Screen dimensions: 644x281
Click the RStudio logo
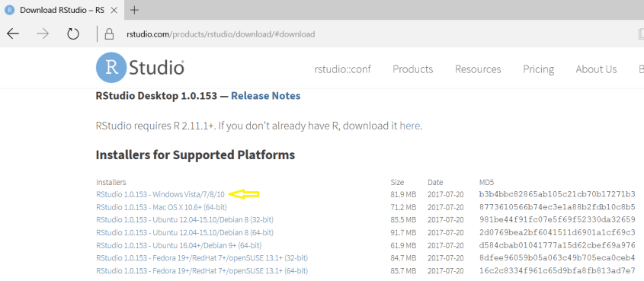(140, 68)
